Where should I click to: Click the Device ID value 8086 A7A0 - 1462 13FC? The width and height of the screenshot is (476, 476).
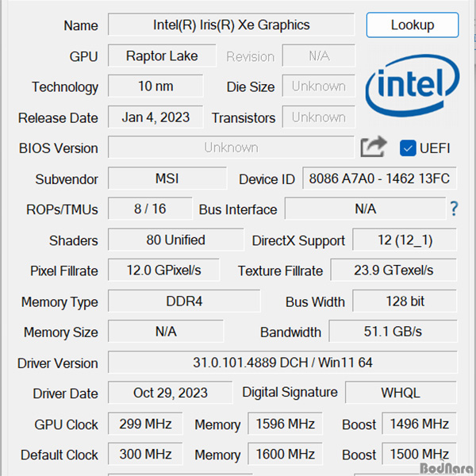tap(379, 178)
